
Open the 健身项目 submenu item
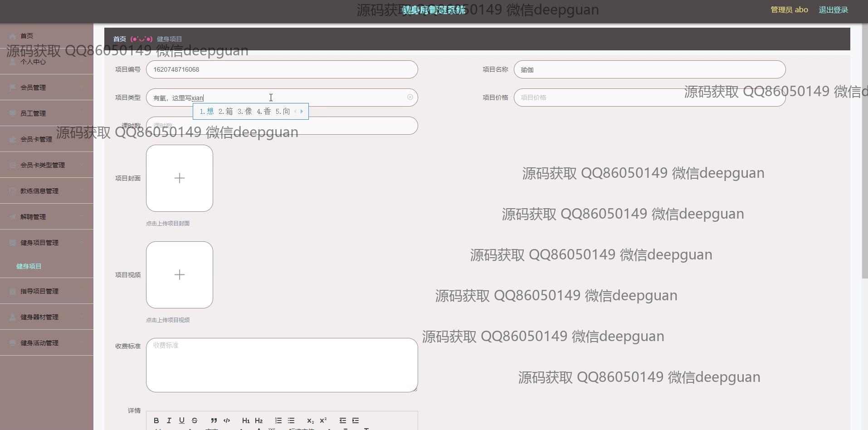point(29,266)
